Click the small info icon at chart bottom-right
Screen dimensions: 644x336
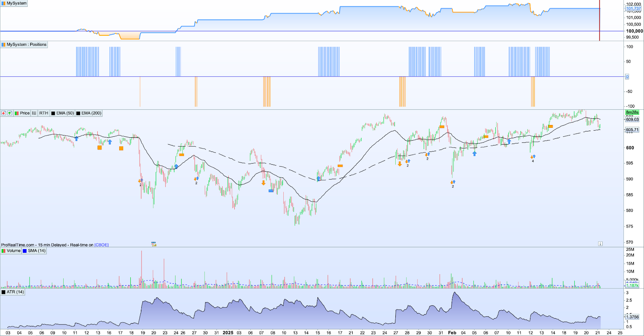tap(600, 244)
